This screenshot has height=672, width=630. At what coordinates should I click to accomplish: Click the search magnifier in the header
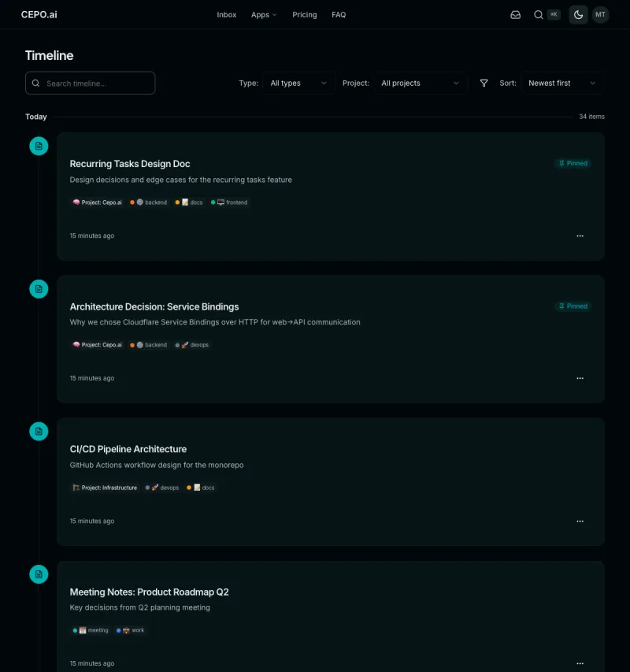coord(537,14)
